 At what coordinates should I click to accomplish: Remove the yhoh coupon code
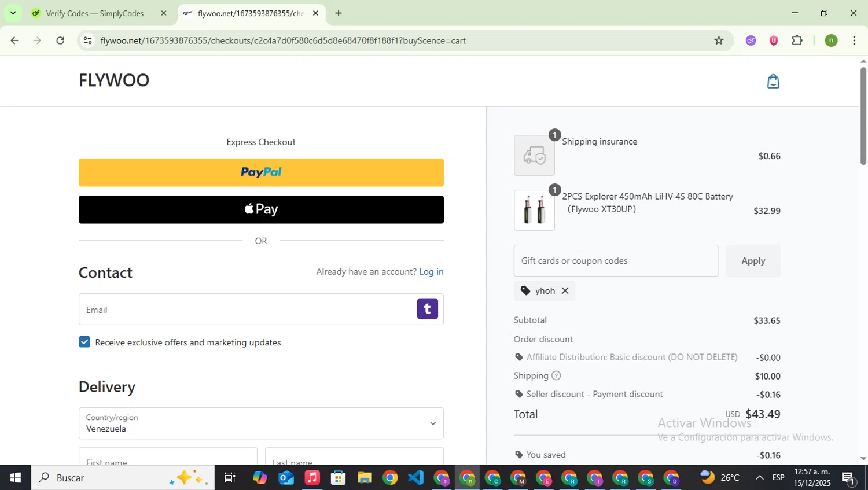pos(565,291)
